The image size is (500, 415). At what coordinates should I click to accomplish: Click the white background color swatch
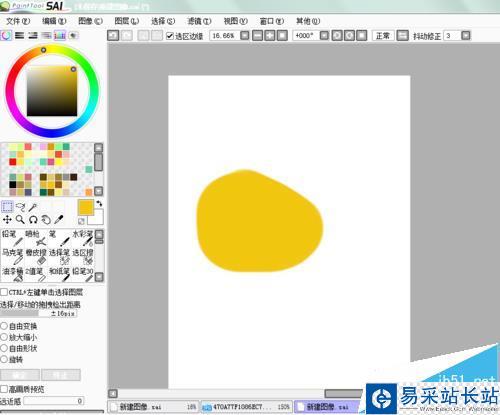click(97, 218)
